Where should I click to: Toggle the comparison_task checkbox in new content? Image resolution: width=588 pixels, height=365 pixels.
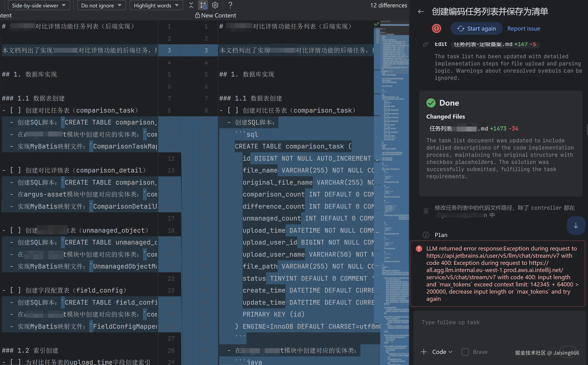point(232,110)
